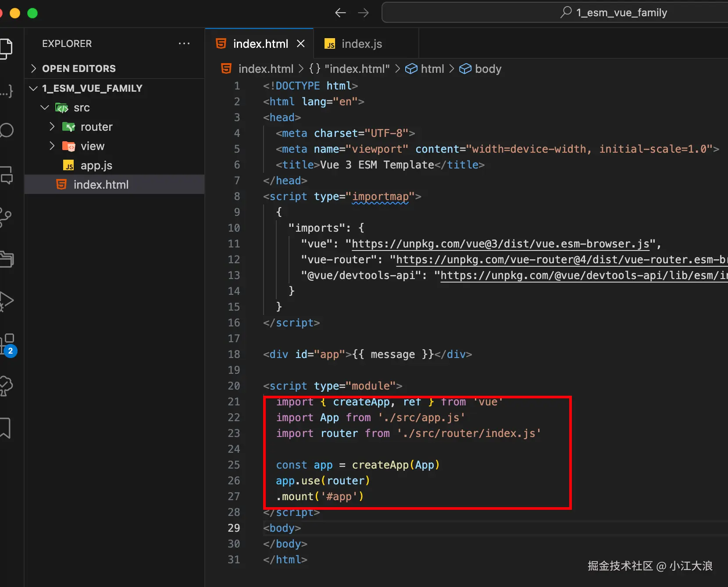Image resolution: width=728 pixels, height=587 pixels.
Task: Click the {{ message }} div on line 18
Action: pyautogui.click(x=368, y=354)
